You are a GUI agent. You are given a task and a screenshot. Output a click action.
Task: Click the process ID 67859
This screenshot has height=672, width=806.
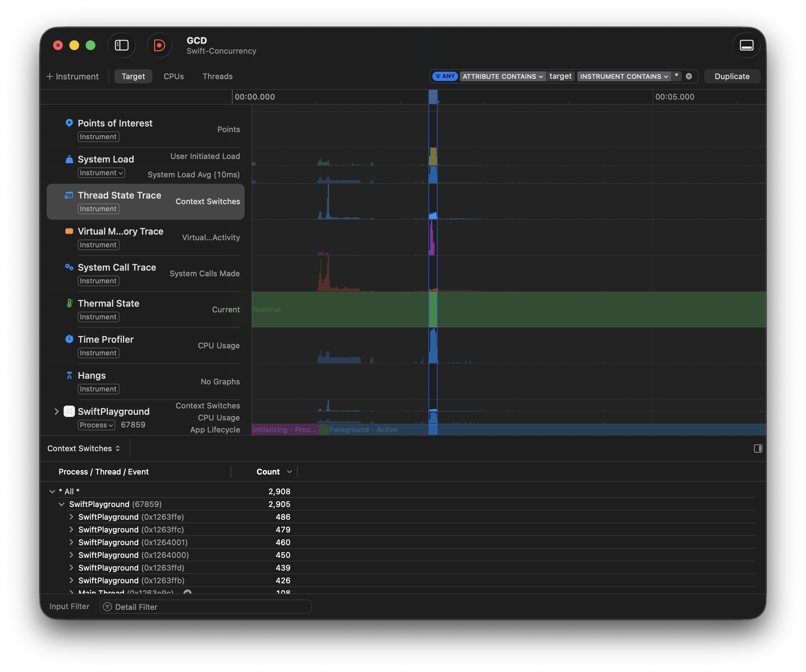133,425
